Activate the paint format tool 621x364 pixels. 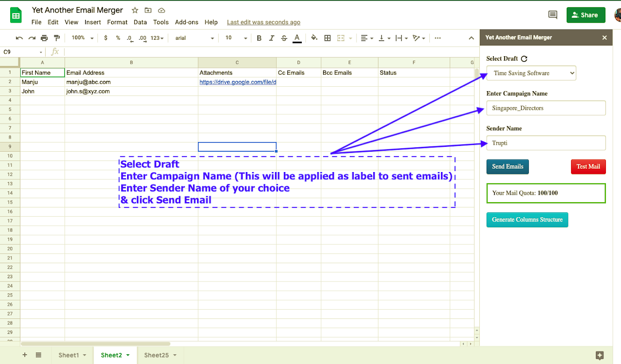tap(57, 38)
